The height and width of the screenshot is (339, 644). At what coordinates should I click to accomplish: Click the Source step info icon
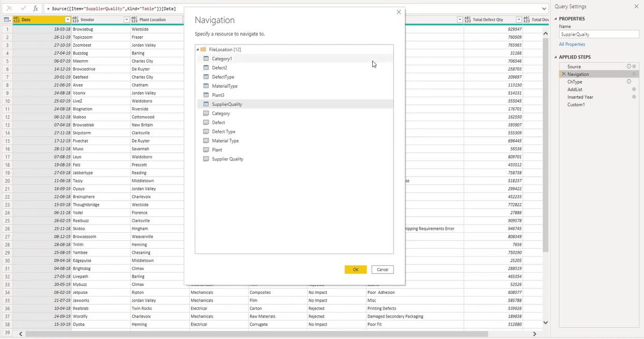click(629, 66)
